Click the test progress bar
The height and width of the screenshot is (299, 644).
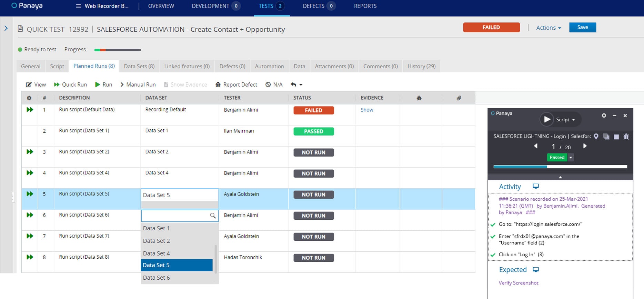118,50
